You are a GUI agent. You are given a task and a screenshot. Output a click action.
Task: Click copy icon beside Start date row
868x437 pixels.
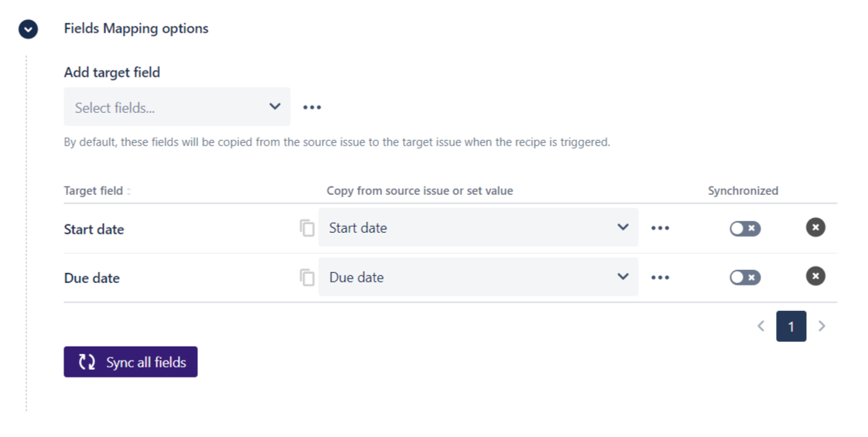307,228
